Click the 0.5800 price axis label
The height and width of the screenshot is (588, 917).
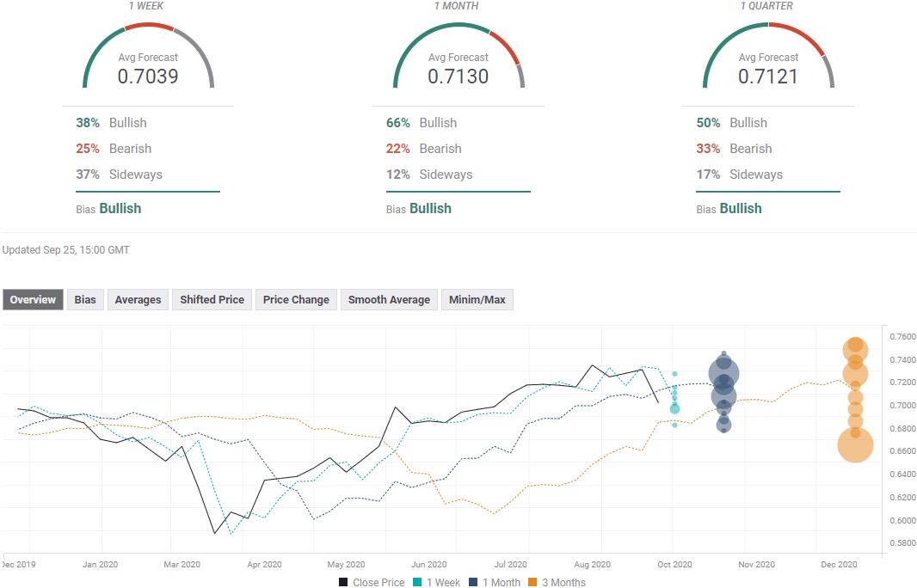(902, 543)
